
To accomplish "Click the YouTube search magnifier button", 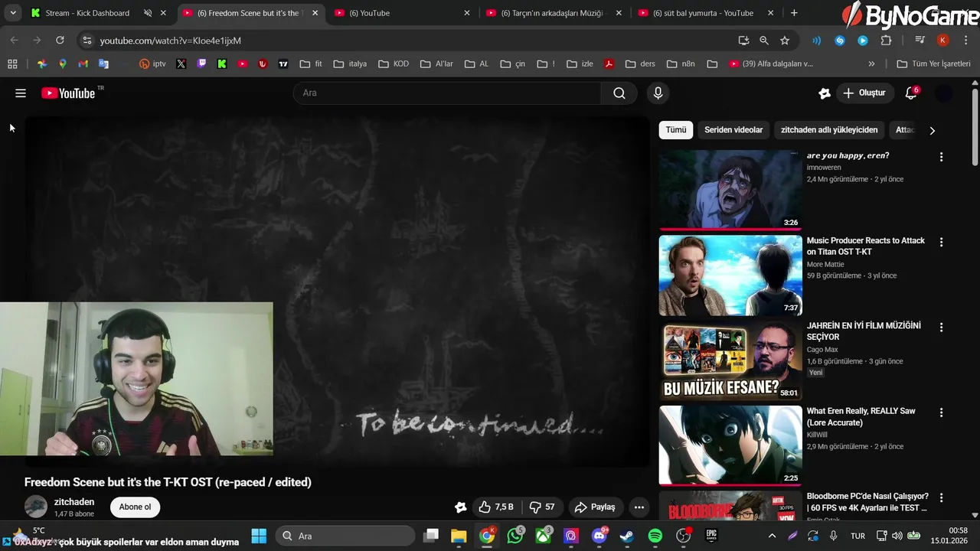I will tap(619, 93).
